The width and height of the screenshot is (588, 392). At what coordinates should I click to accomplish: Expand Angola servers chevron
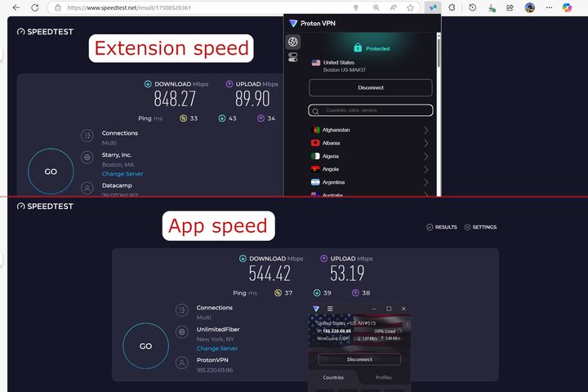point(425,170)
